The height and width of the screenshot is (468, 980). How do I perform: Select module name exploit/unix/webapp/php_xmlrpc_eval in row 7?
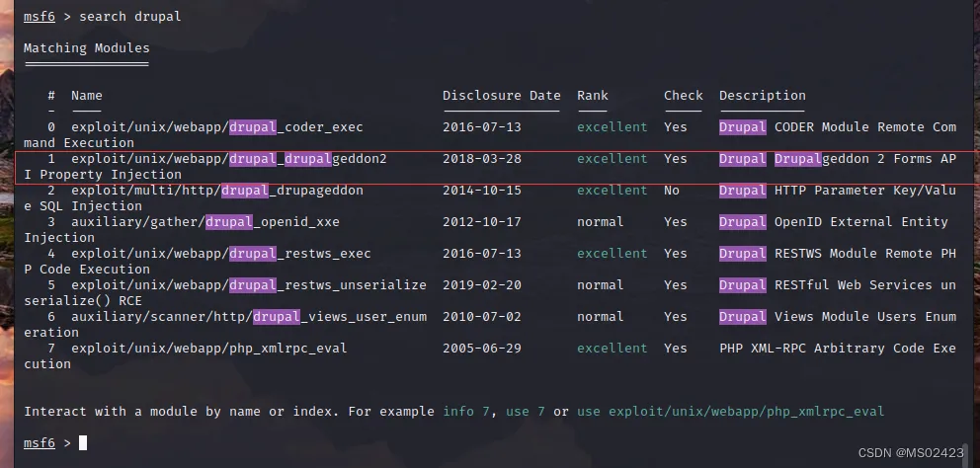[208, 348]
